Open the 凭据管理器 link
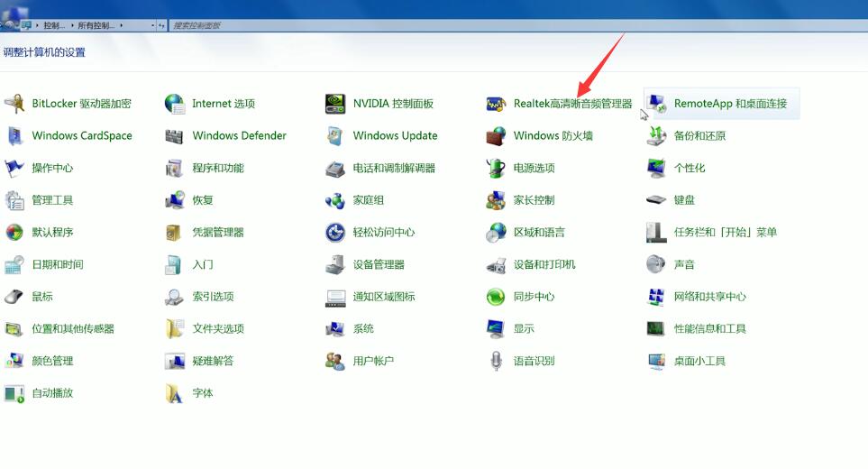Image resolution: width=868 pixels, height=469 pixels. coord(218,232)
